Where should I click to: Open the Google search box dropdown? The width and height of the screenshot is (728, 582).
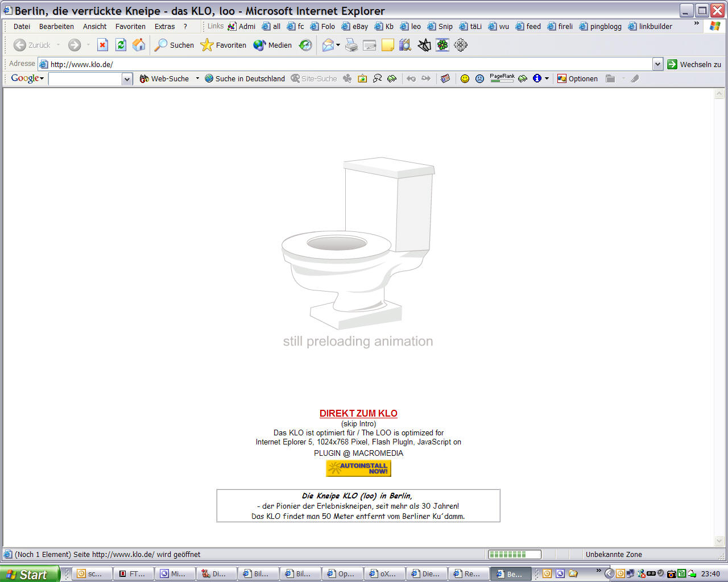coord(127,79)
